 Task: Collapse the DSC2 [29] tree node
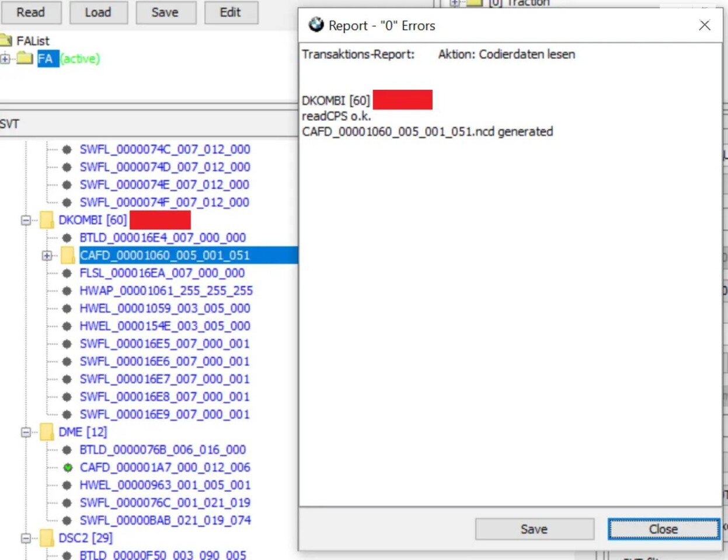(26, 538)
